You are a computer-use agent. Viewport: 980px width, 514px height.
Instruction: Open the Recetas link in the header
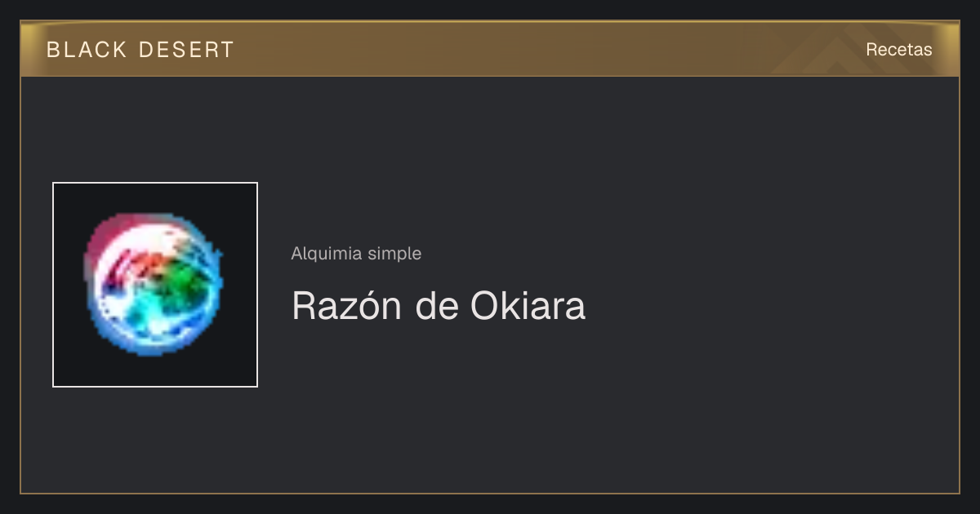[x=898, y=50]
